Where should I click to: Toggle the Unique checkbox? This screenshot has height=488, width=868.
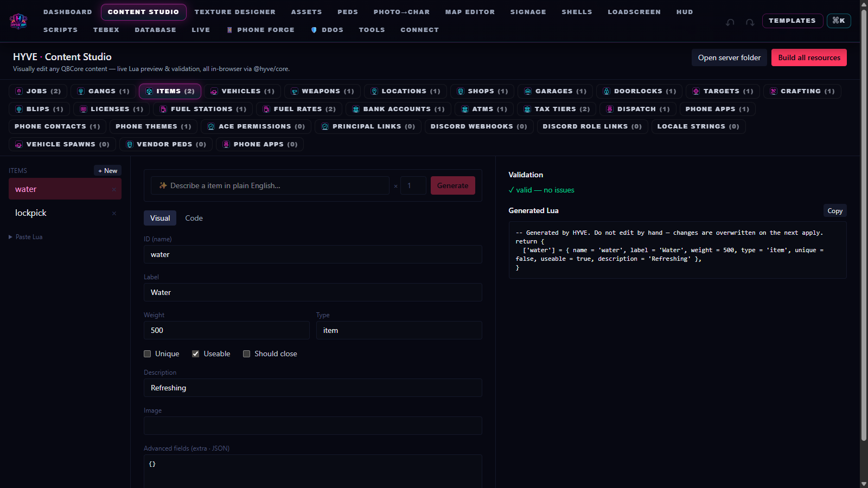[147, 354]
